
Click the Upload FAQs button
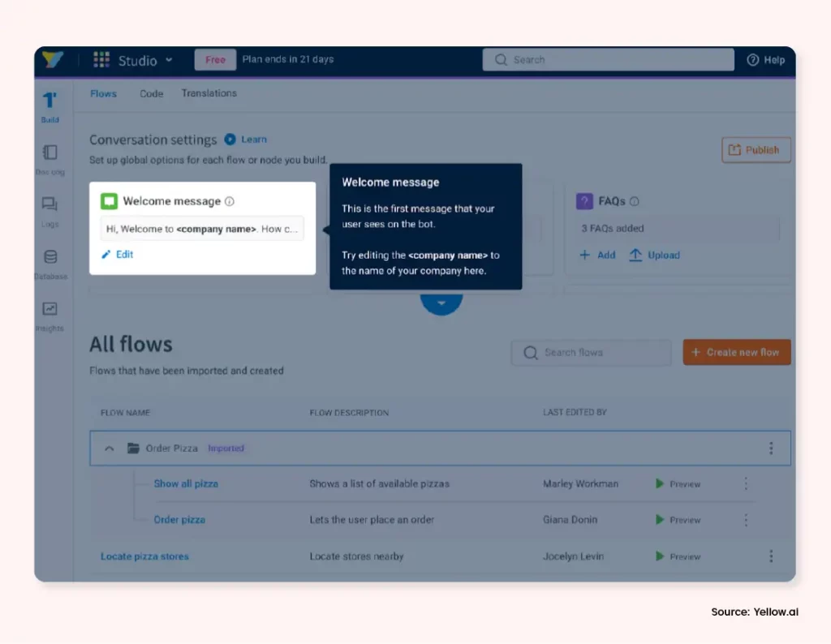coord(654,255)
